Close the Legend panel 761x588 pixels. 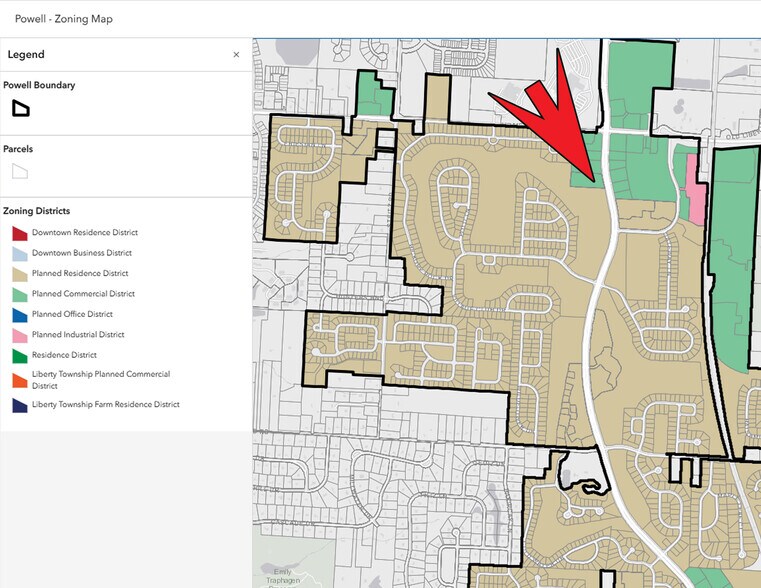coord(236,55)
